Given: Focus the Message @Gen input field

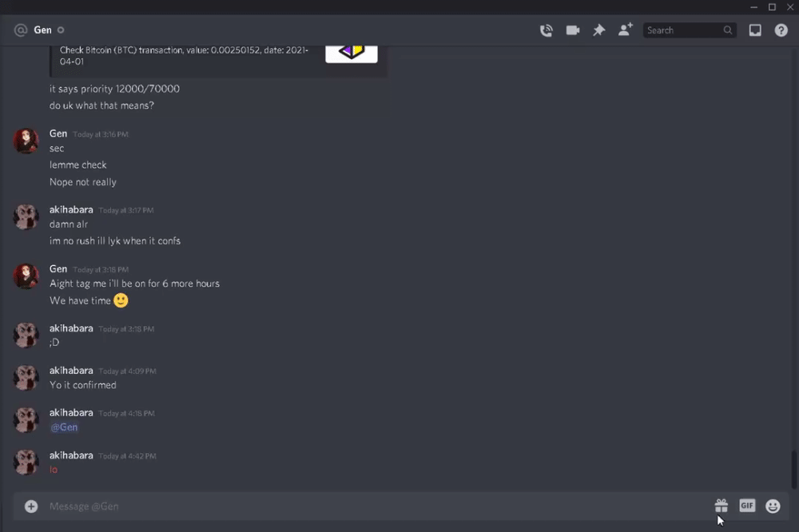Looking at the screenshot, I should click(x=377, y=506).
